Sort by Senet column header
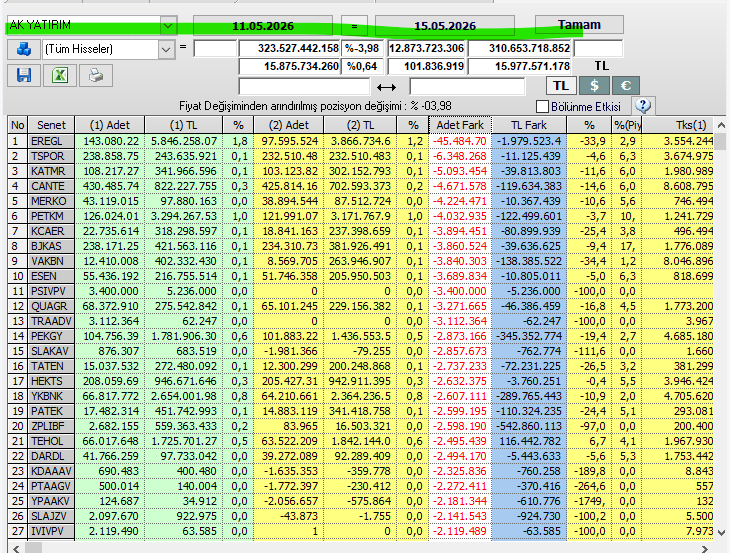Image resolution: width=730 pixels, height=553 pixels. tap(51, 125)
